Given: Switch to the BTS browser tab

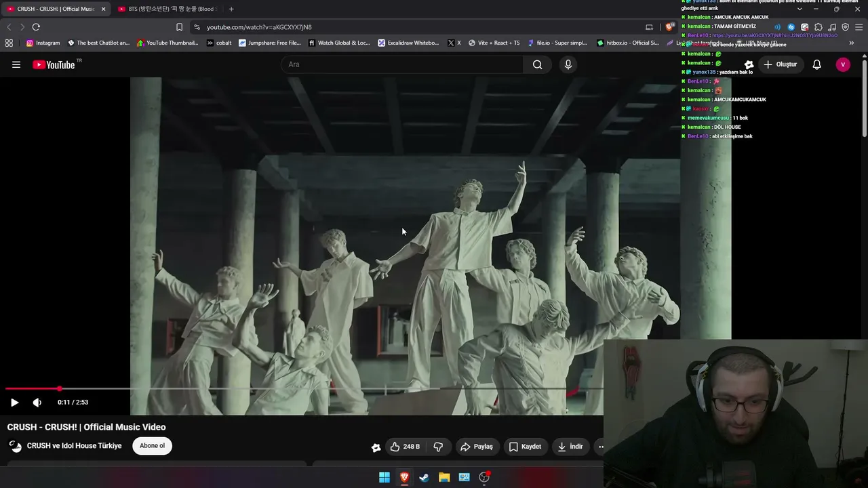Looking at the screenshot, I should pos(167,9).
